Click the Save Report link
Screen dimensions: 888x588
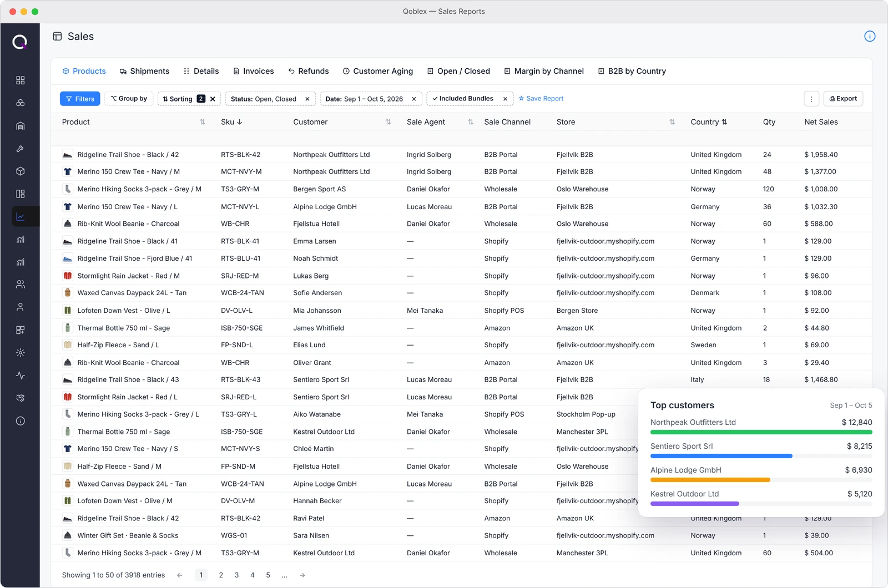pos(541,99)
